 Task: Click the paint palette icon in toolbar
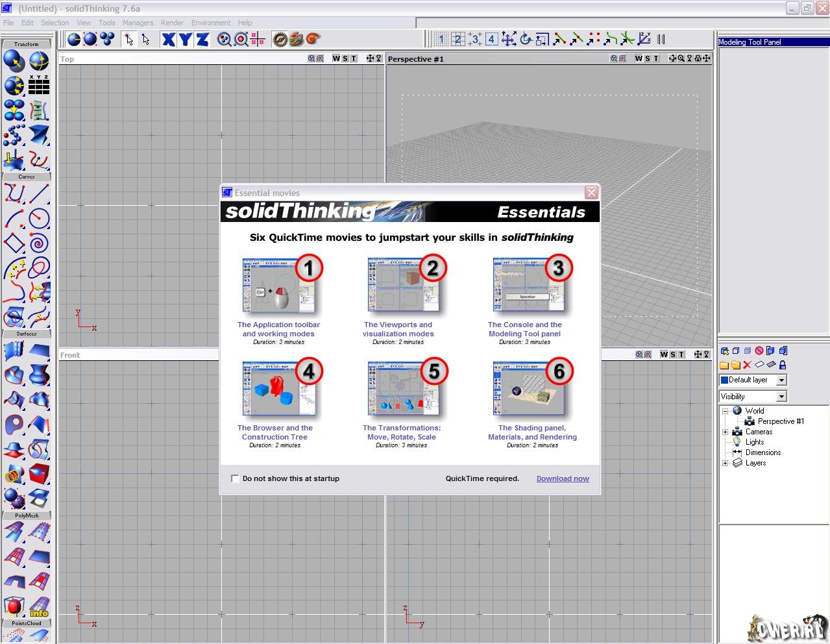coord(296,40)
